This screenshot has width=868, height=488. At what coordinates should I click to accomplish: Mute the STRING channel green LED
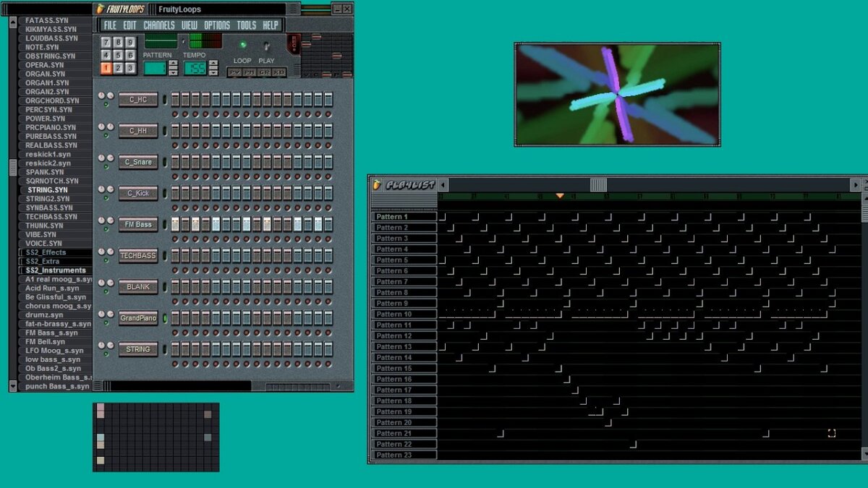tap(106, 354)
